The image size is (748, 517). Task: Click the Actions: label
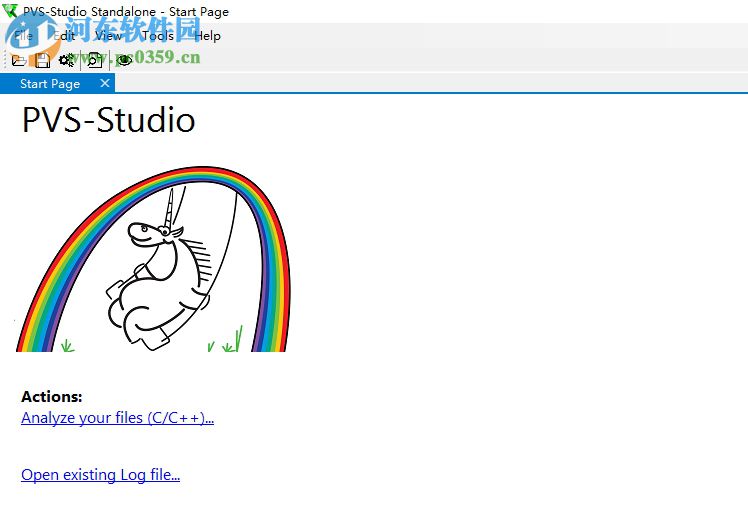click(x=52, y=397)
